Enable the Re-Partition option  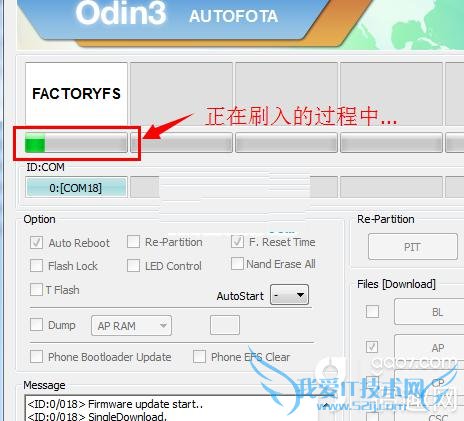(x=133, y=242)
